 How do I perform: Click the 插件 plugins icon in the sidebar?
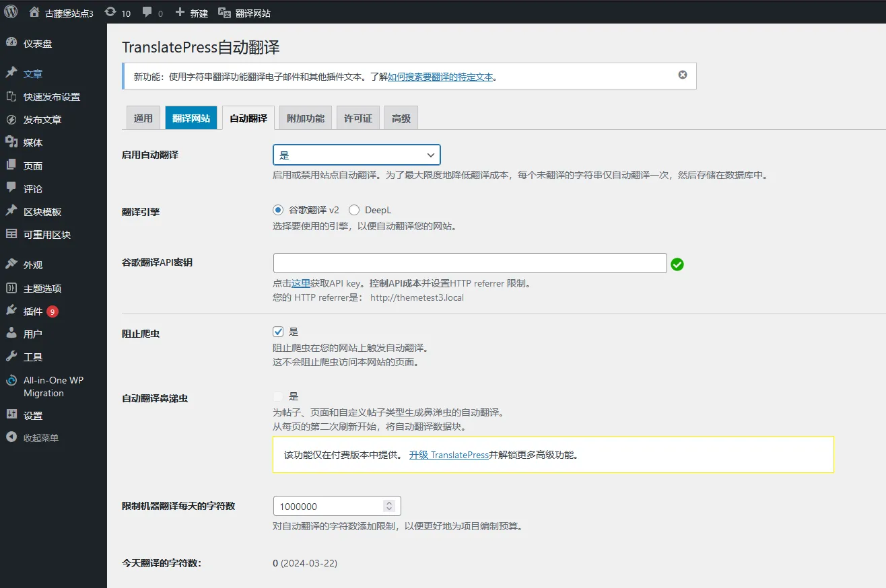tap(11, 311)
